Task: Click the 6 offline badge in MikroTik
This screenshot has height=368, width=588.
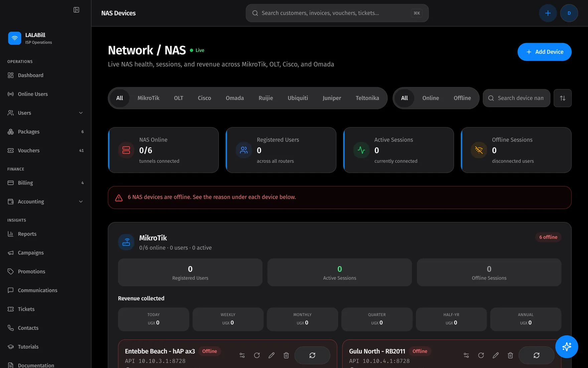Action: coord(548,237)
